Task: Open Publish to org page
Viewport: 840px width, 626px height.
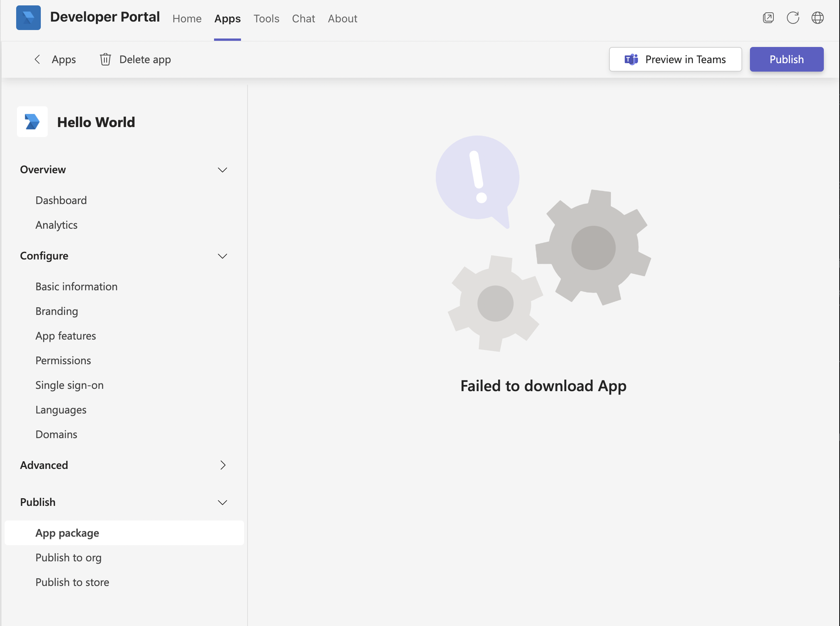Action: click(69, 557)
